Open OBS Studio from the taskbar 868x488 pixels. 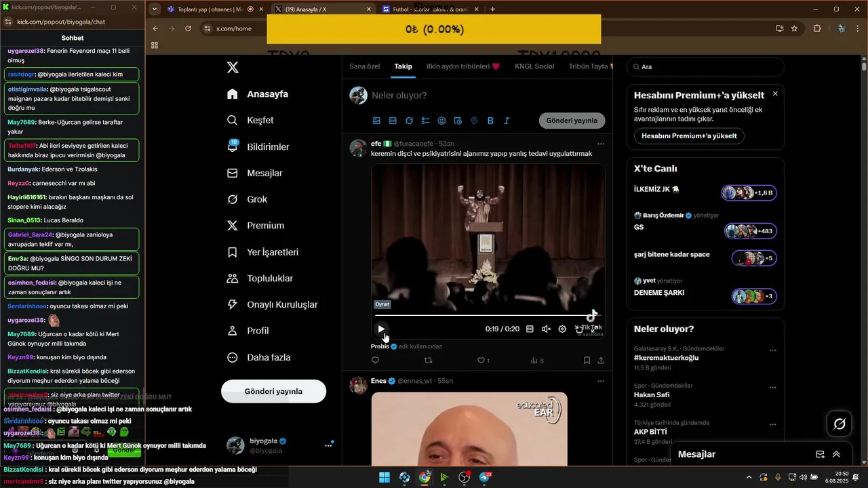coord(465,477)
